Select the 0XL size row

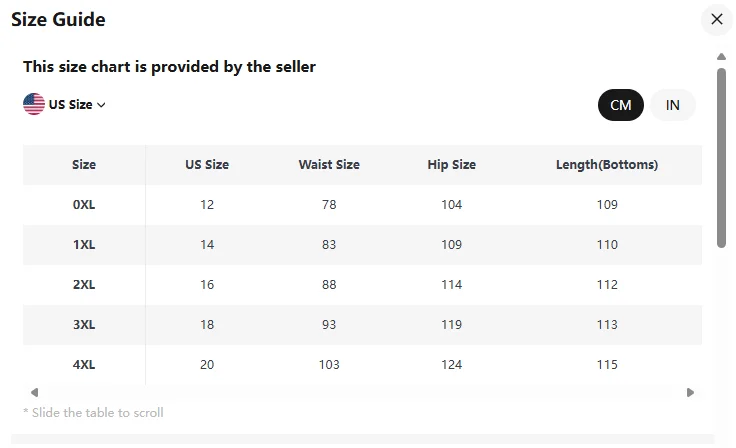[362, 205]
